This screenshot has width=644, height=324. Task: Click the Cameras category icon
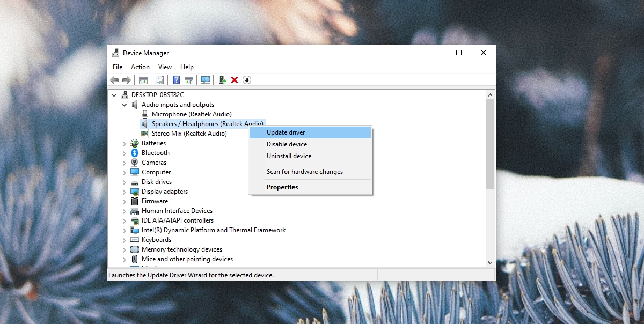(x=135, y=163)
